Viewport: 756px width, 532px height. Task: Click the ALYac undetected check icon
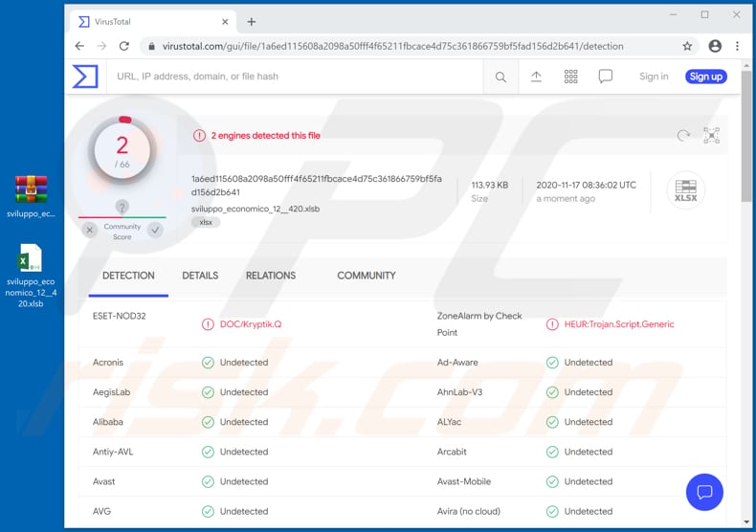552,422
